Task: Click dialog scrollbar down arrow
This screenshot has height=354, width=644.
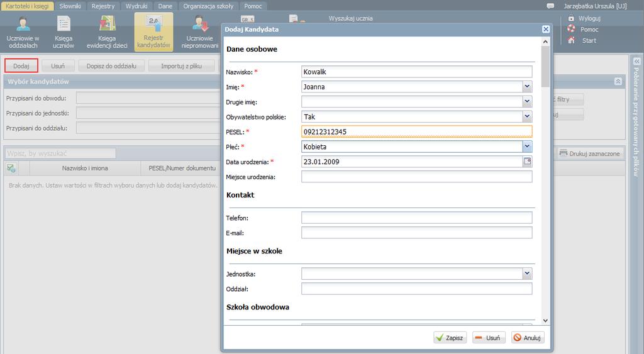Action: pyautogui.click(x=545, y=320)
